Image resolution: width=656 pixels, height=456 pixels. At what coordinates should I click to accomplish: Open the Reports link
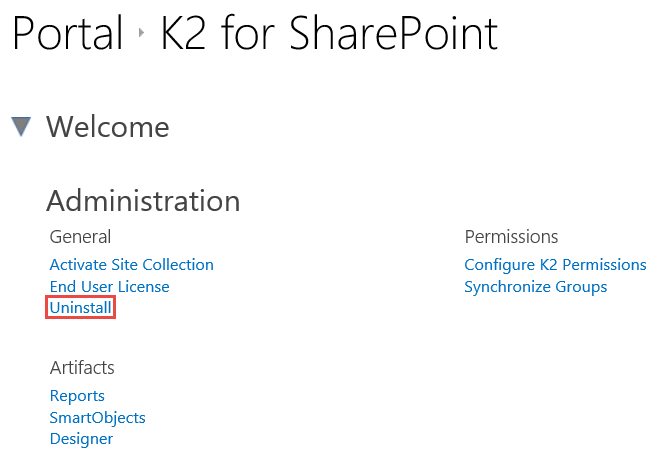(77, 396)
